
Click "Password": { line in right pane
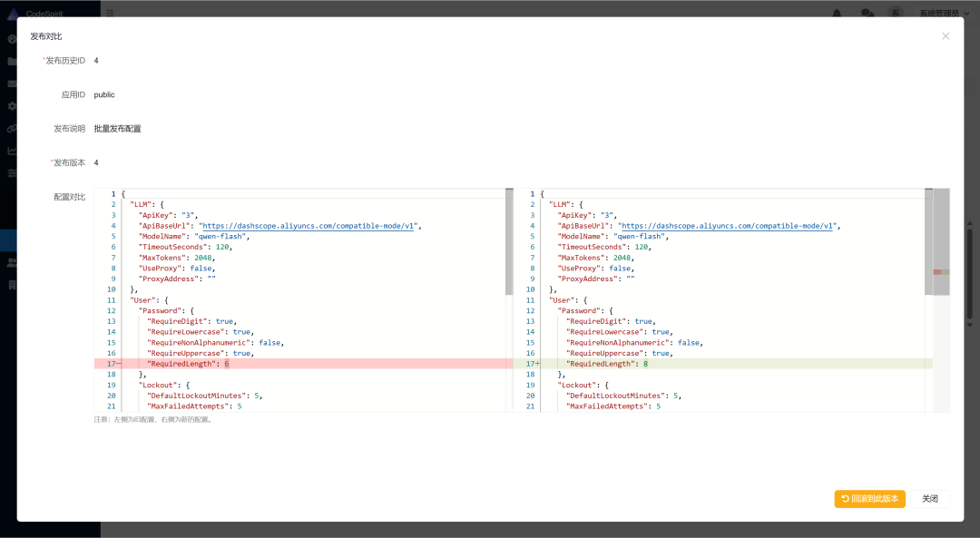[x=585, y=310]
